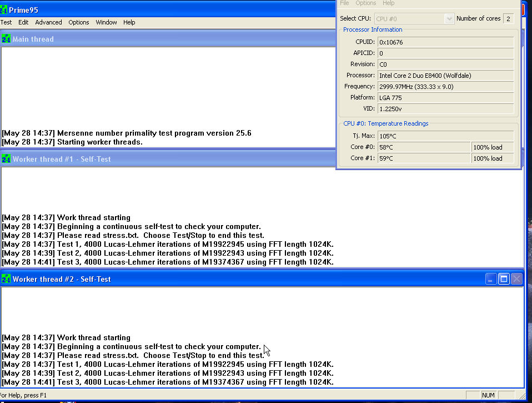Open Help menu in temperature monitor window
The height and width of the screenshot is (403, 532).
pyautogui.click(x=389, y=3)
